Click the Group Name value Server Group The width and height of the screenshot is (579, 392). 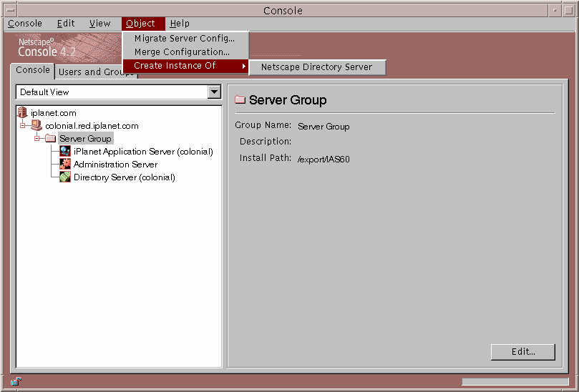coord(323,126)
